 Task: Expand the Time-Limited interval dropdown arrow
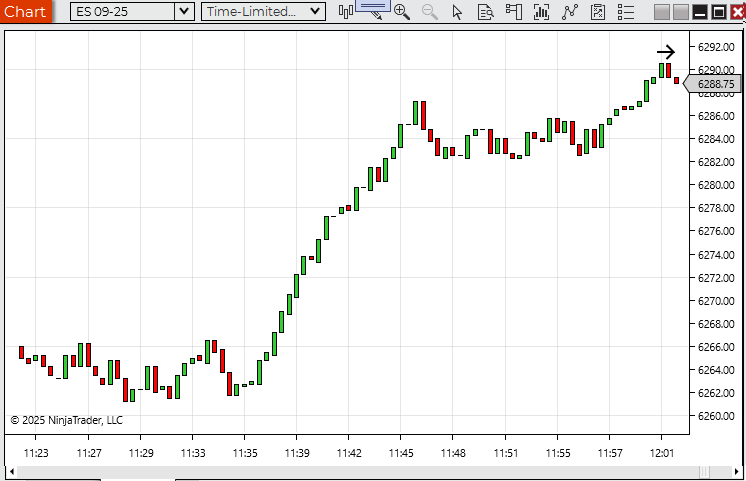pyautogui.click(x=315, y=12)
